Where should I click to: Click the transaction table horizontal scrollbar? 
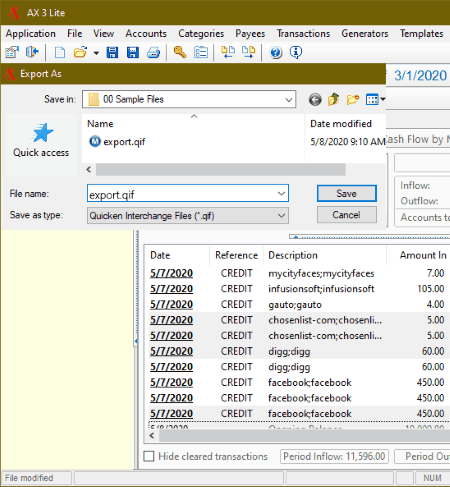[304, 436]
